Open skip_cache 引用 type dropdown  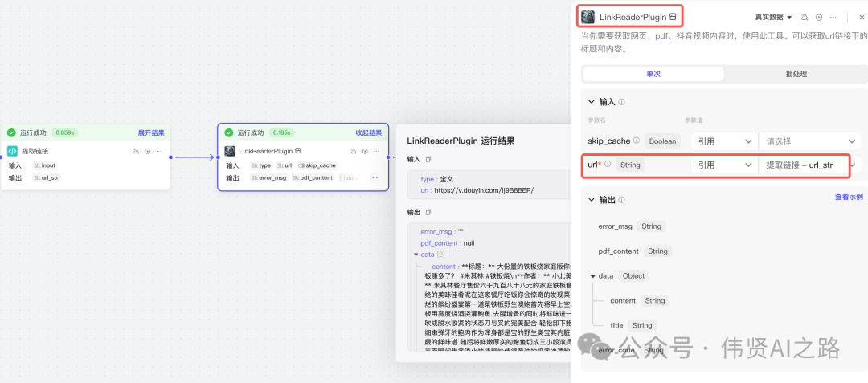724,141
